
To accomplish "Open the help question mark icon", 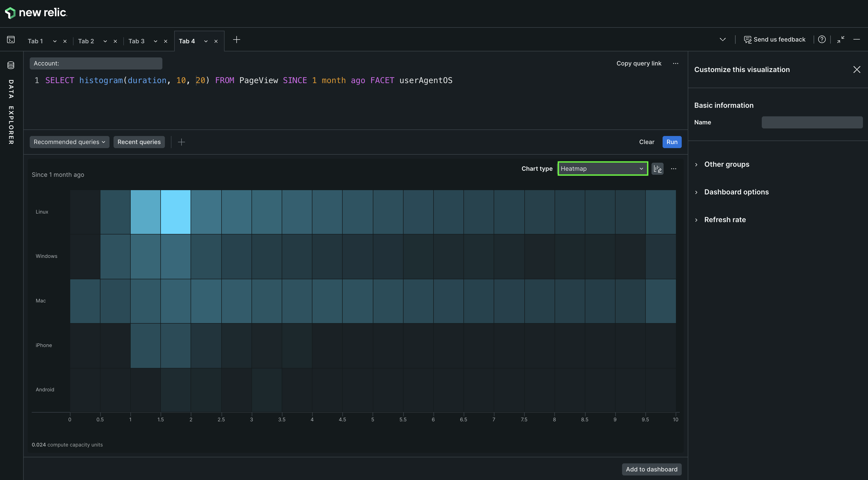I will [x=821, y=40].
